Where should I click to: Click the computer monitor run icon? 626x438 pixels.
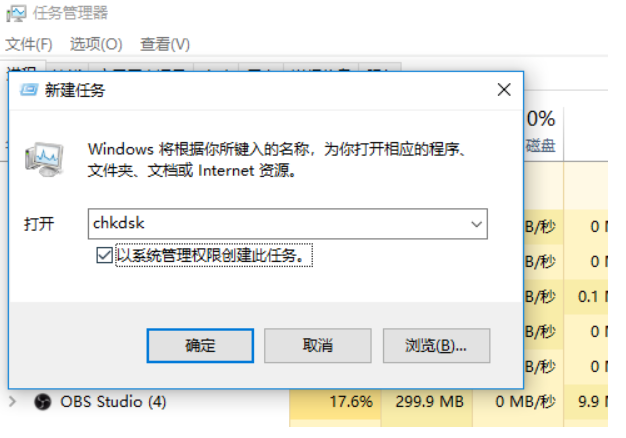[44, 160]
